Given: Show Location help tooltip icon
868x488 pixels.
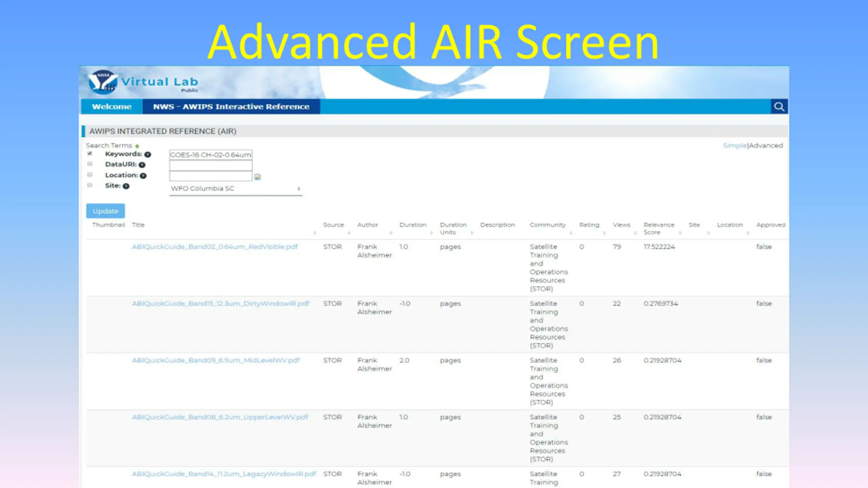Looking at the screenshot, I should click(x=143, y=176).
